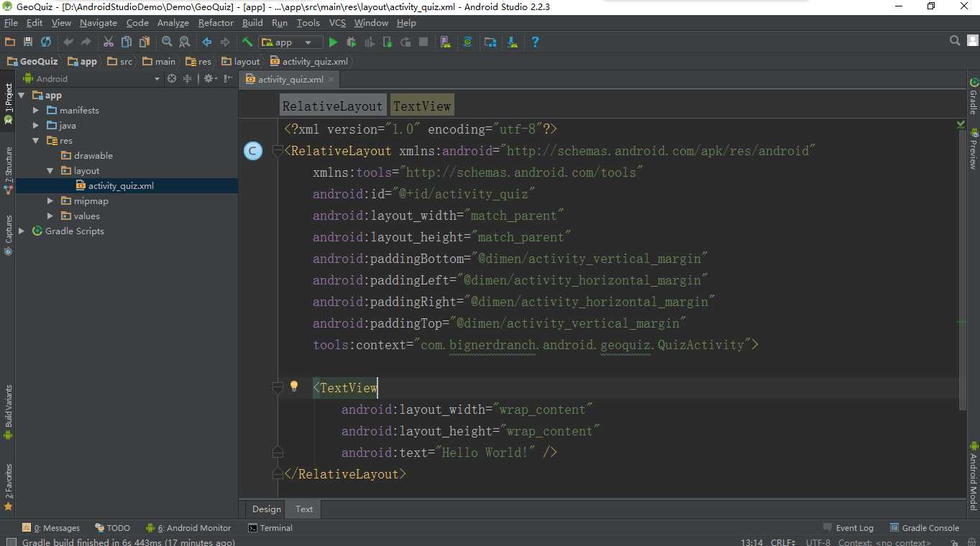Toggle the 7: Structure tool window

(x=8, y=171)
